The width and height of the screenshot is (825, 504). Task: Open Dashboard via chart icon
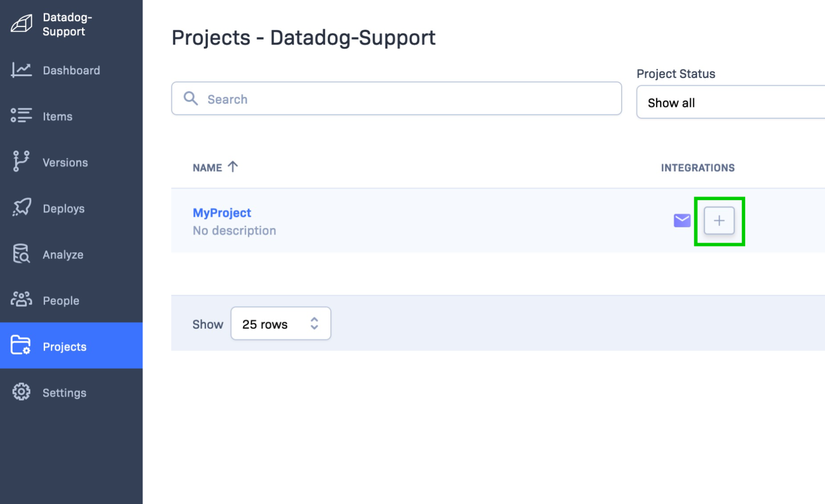click(x=21, y=70)
